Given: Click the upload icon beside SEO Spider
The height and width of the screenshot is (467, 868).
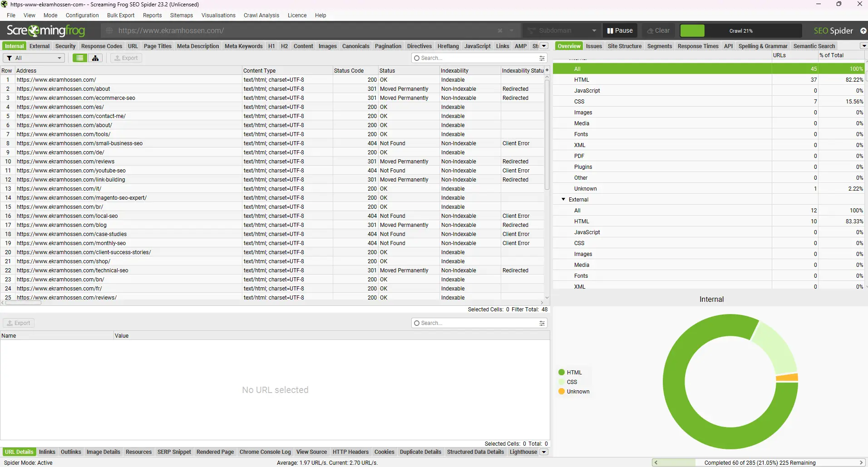Looking at the screenshot, I should [x=863, y=31].
